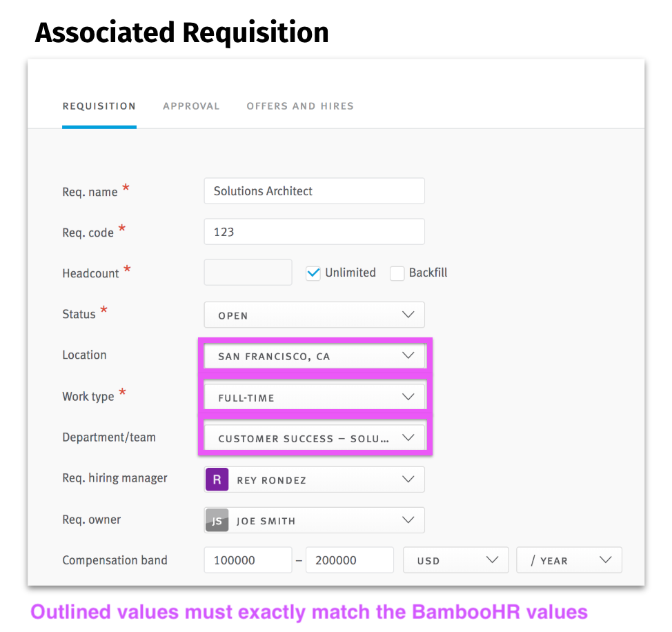The height and width of the screenshot is (632, 672).
Task: Enable the Backfill checkbox
Action: (x=397, y=273)
